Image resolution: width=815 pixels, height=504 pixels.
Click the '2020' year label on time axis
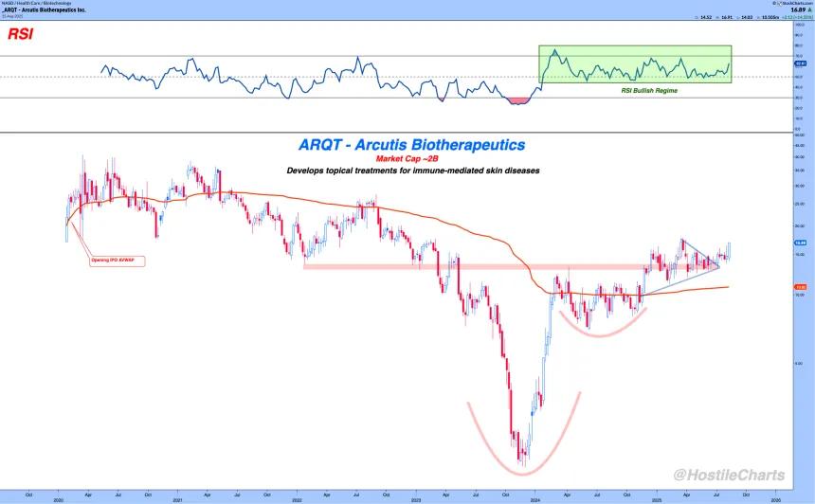(58, 500)
